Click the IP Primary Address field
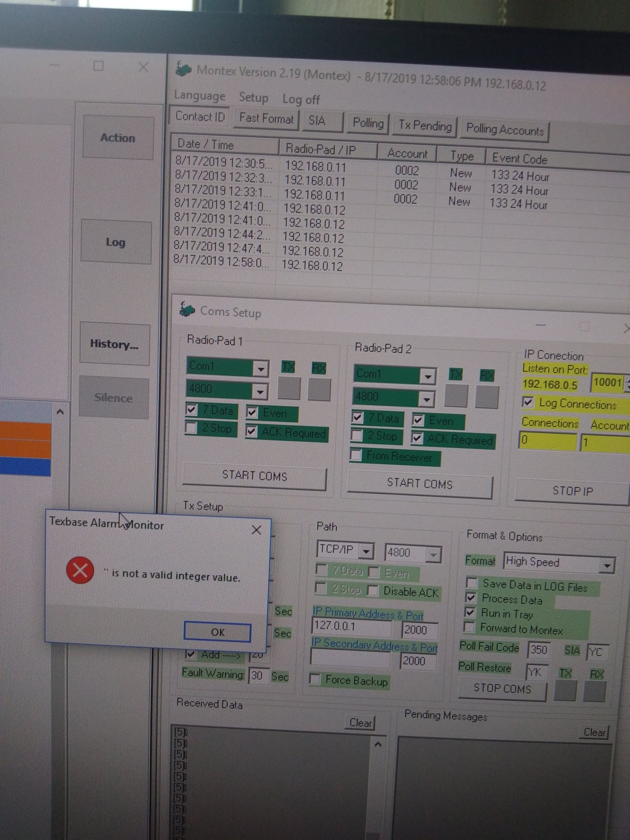The image size is (630, 840). (352, 626)
